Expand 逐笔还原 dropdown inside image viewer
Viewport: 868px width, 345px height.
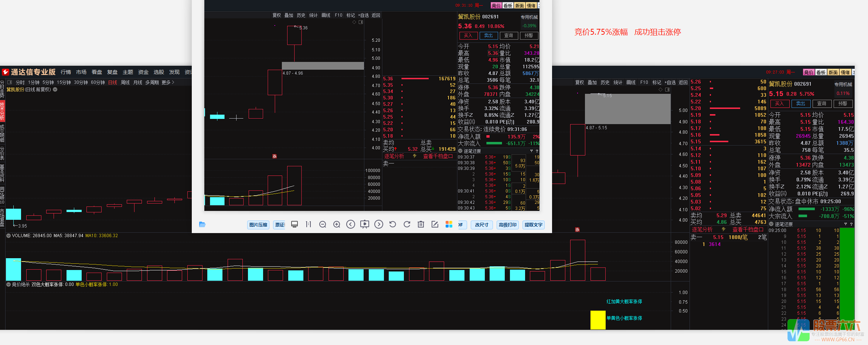click(x=460, y=151)
